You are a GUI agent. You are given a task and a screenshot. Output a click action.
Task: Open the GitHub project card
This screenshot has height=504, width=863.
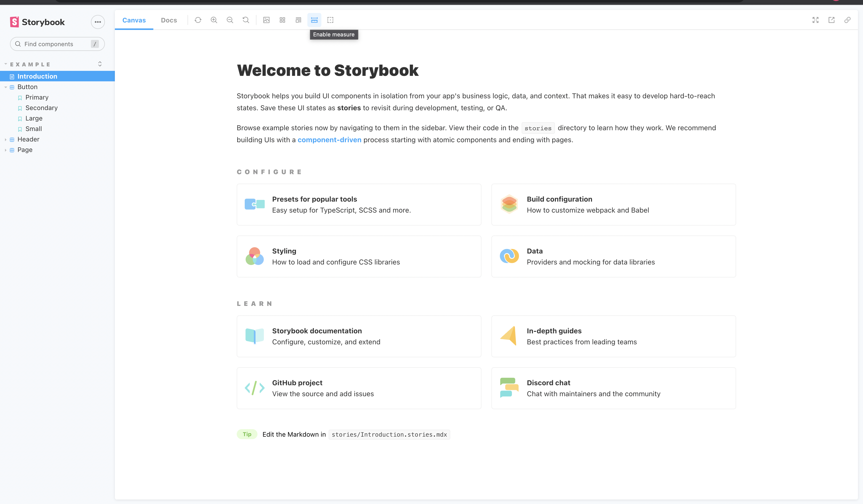359,388
